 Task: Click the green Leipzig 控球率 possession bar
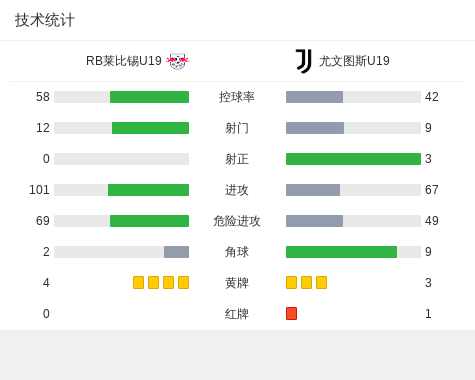coord(149,97)
